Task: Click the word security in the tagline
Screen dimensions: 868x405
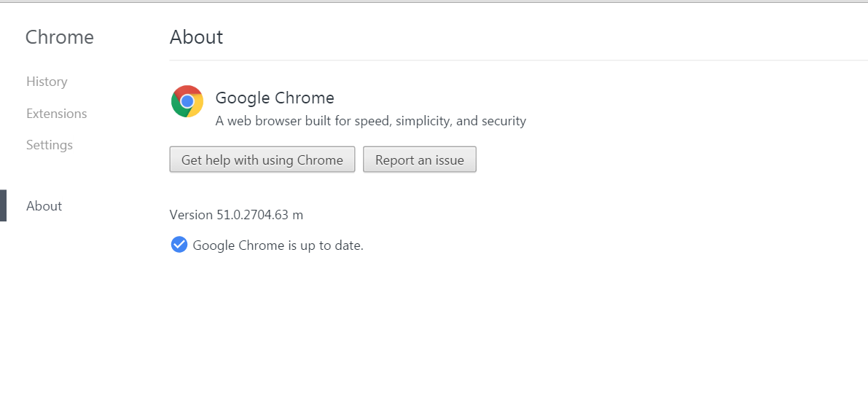Action: 503,121
